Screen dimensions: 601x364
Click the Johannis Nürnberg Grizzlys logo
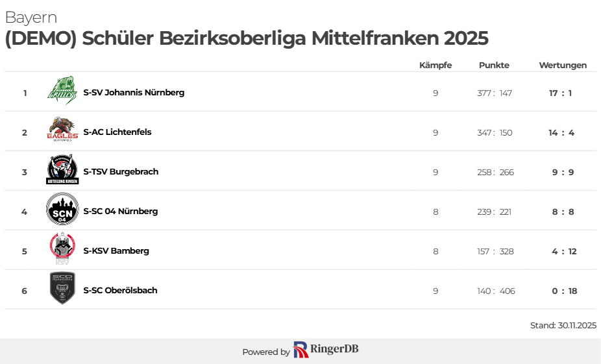(62, 91)
